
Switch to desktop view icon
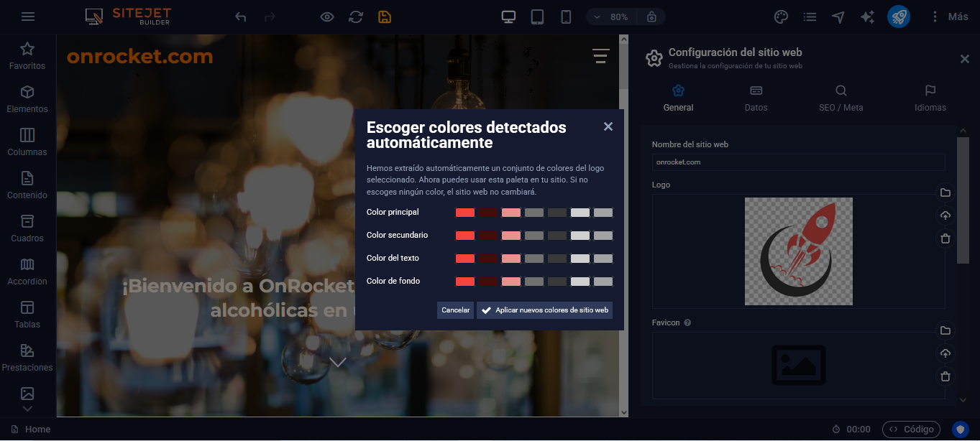(x=509, y=17)
